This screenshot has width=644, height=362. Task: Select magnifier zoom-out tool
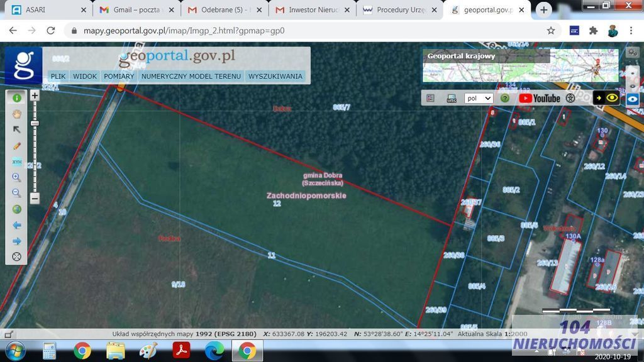16,193
